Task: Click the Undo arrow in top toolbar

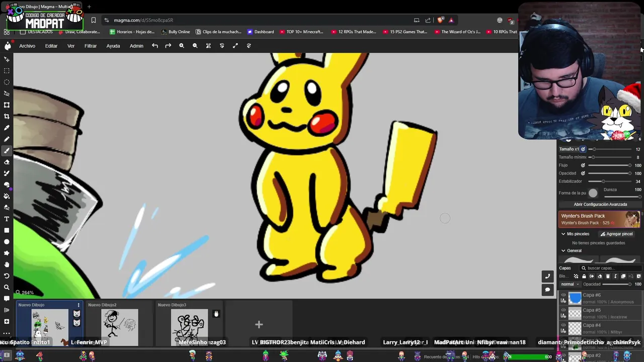Action: tap(155, 46)
